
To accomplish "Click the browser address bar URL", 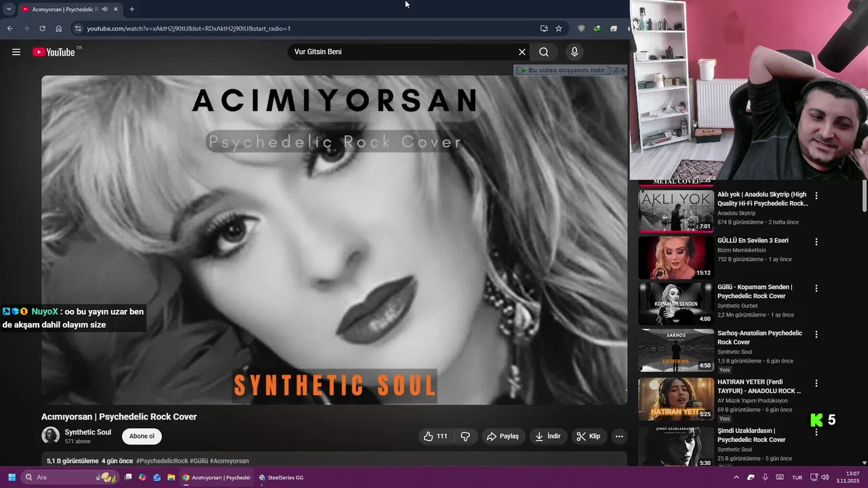I will (x=189, y=28).
